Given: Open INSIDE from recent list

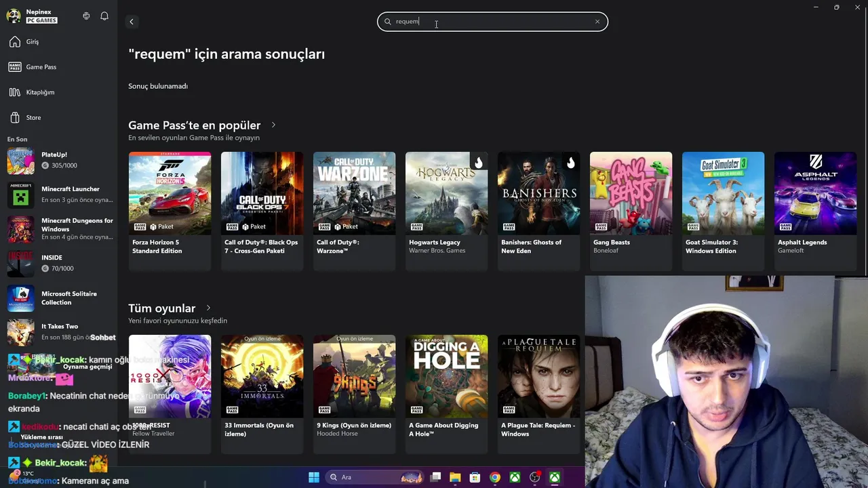Looking at the screenshot, I should (58, 264).
